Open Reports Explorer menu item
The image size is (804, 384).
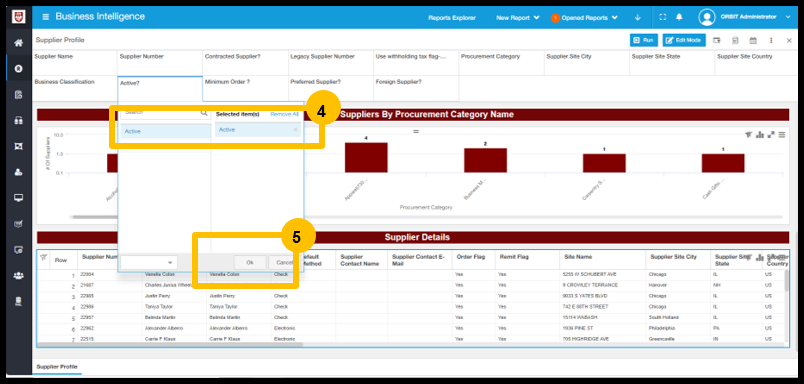click(x=452, y=17)
